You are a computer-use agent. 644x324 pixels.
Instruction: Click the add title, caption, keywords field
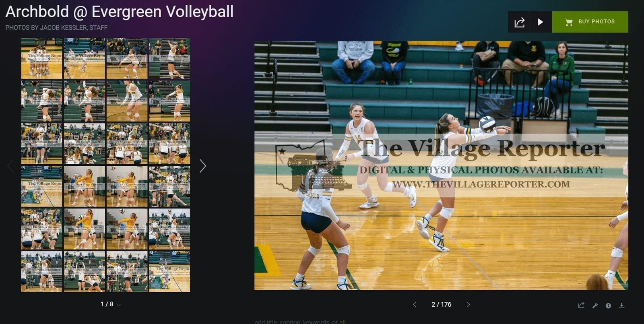(x=300, y=322)
